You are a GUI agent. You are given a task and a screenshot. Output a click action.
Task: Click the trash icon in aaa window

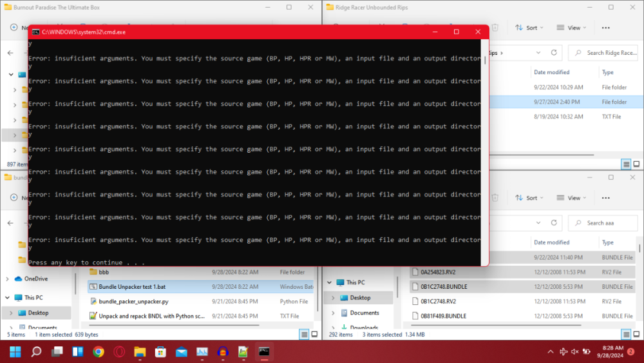coord(495,198)
